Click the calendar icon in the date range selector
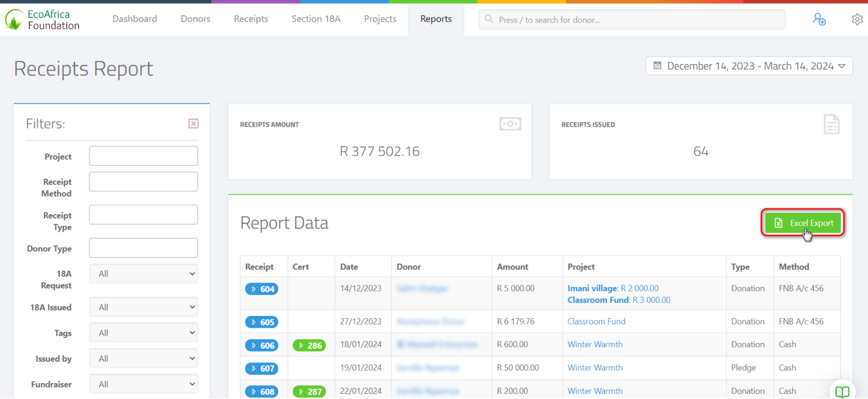The image size is (868, 399). (x=657, y=66)
